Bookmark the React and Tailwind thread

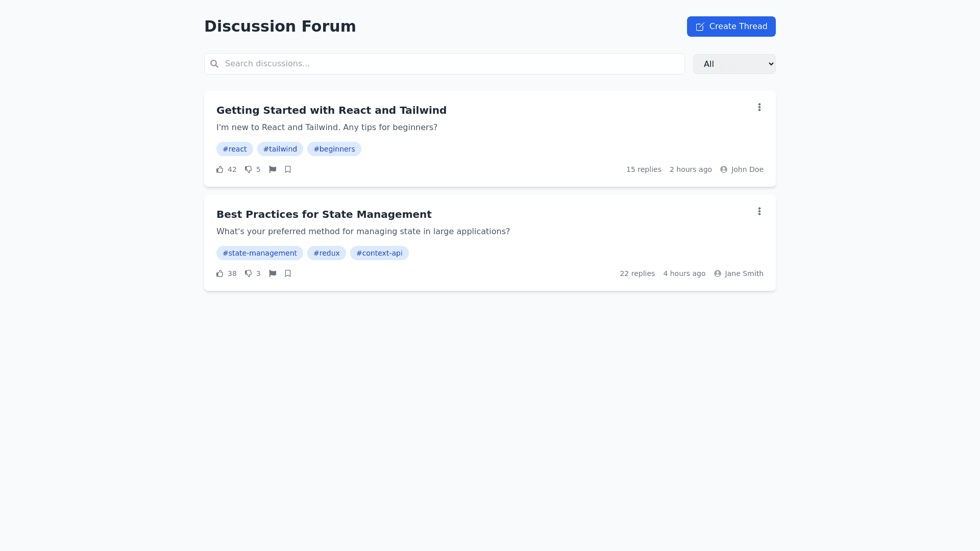[288, 169]
